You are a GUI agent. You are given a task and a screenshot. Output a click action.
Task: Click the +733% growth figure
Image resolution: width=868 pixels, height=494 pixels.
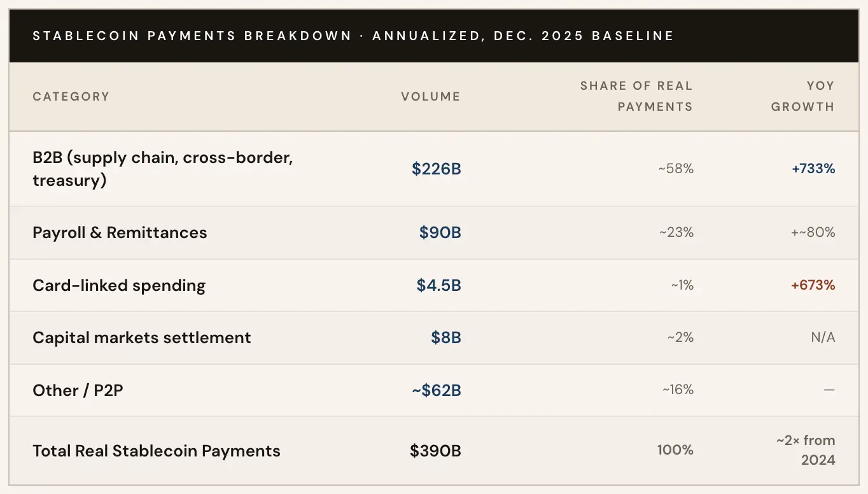click(813, 169)
